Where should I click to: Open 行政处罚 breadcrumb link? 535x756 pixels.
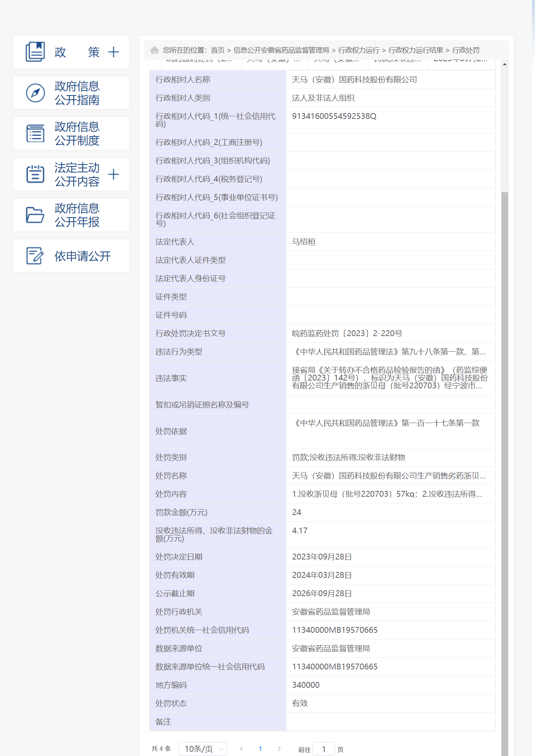(x=466, y=50)
